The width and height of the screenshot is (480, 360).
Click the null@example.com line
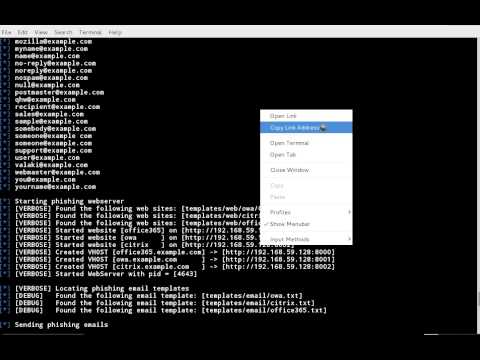coord(47,85)
